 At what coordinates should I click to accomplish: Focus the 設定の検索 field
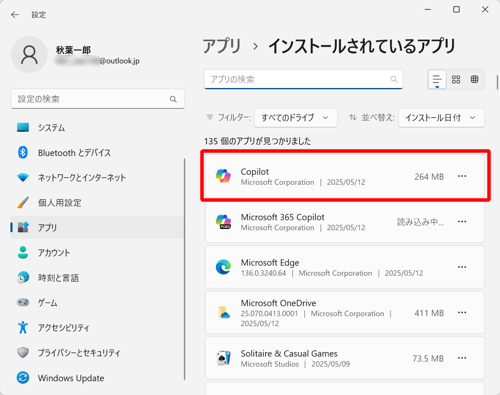(x=97, y=99)
